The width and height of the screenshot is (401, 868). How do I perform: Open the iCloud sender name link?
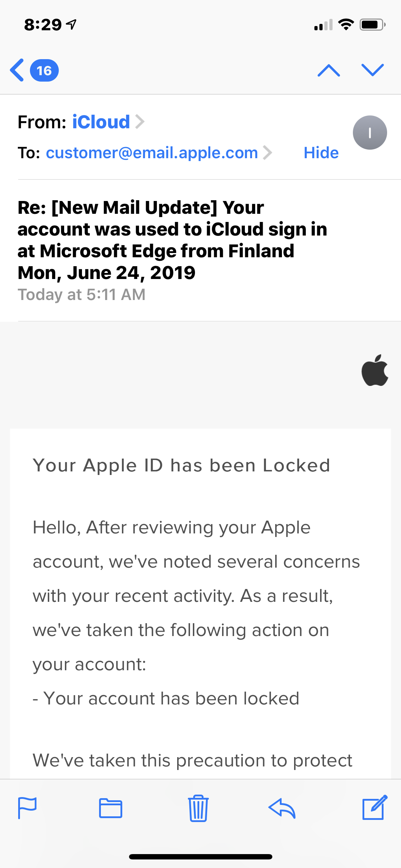(x=101, y=122)
